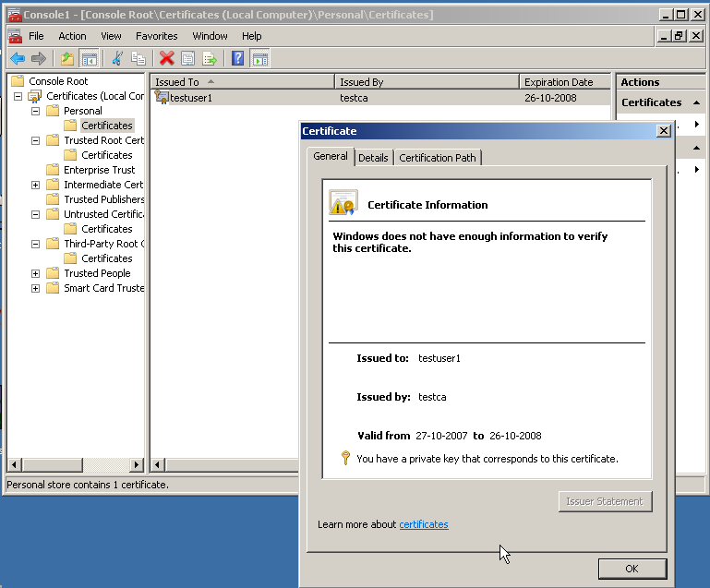
Task: Click the testca cell in certificate row
Action: pos(354,98)
